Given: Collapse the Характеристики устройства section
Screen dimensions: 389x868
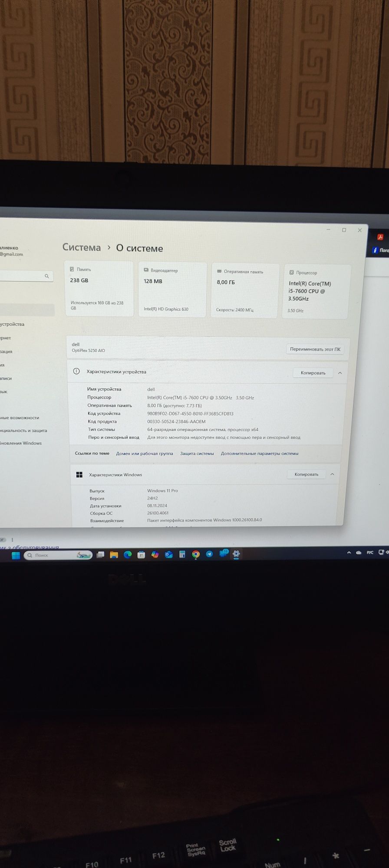Looking at the screenshot, I should click(x=340, y=373).
